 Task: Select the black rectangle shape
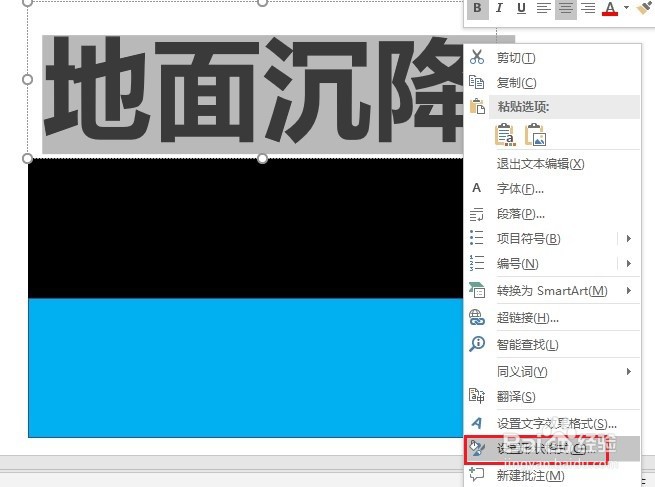click(x=246, y=228)
